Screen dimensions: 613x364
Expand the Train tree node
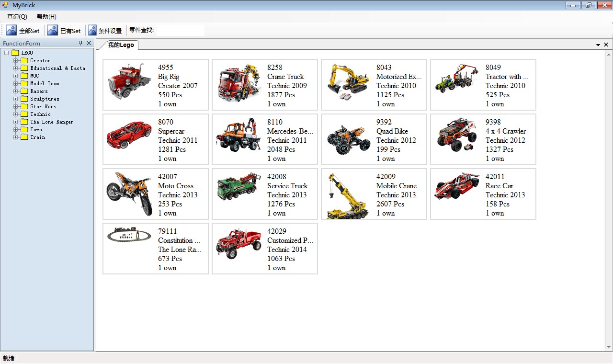coord(16,137)
